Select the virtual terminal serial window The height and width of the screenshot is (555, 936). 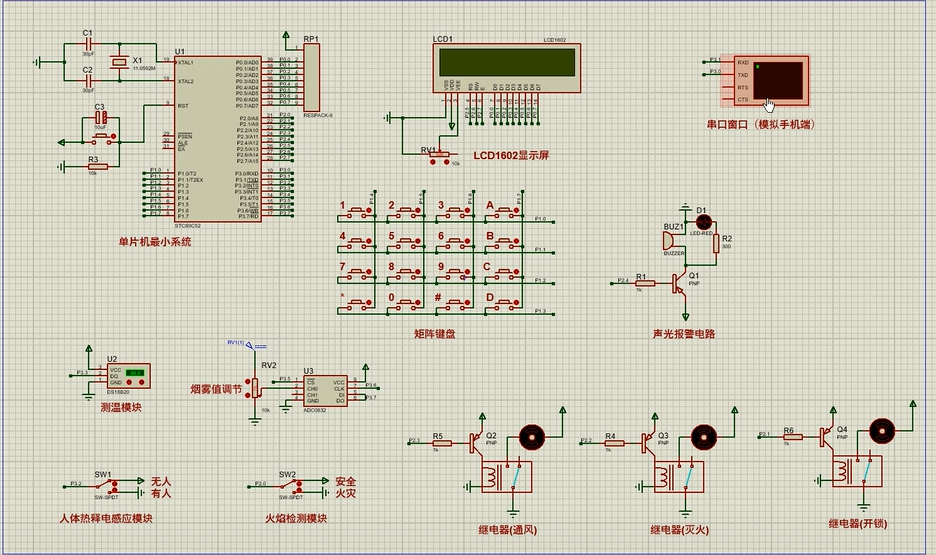[x=768, y=81]
